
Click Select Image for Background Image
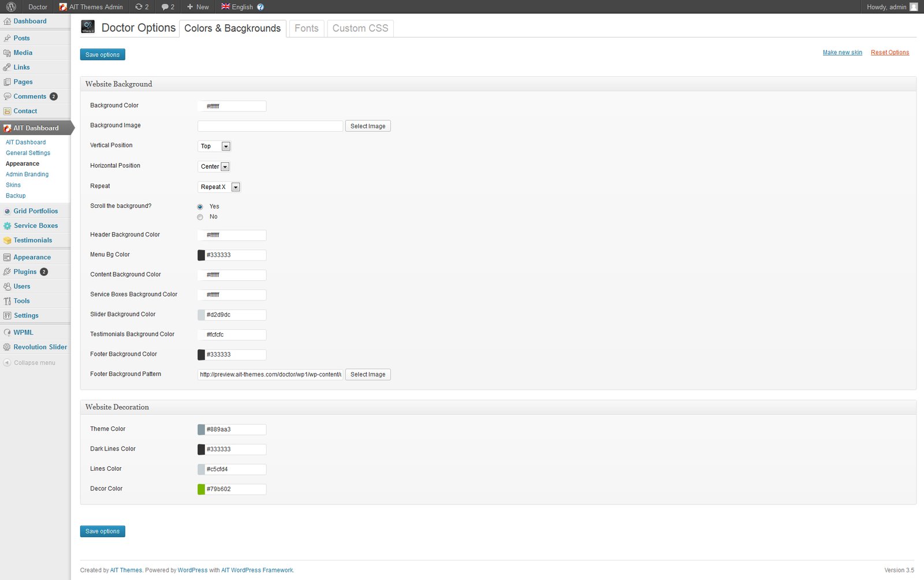coord(368,126)
